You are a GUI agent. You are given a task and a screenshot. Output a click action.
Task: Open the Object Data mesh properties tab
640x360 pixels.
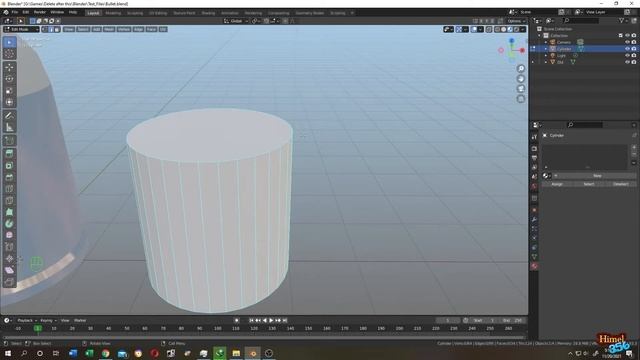click(534, 257)
